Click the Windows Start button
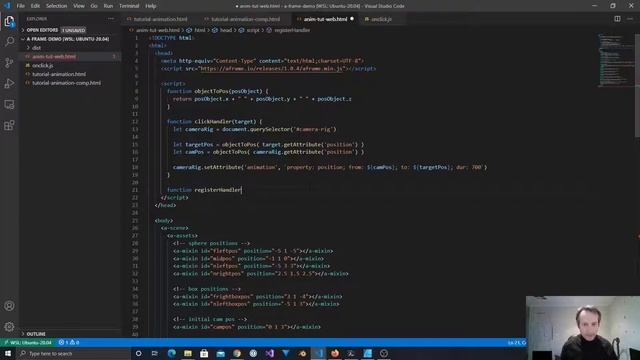 click(x=8, y=353)
